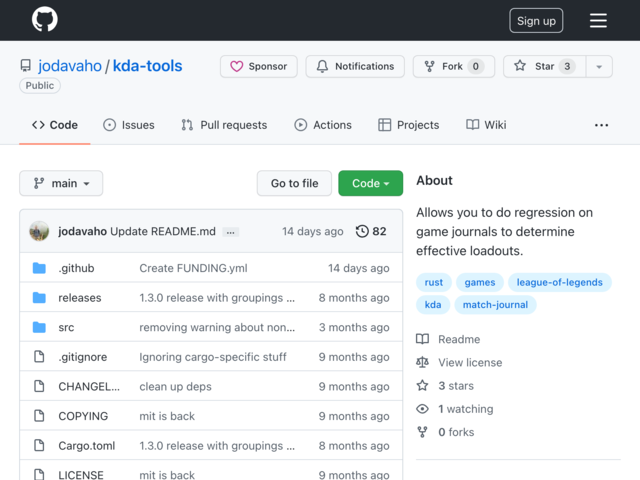Screen dimensions: 640x480
Task: Click the mit is back COPYING commit
Action: (167, 416)
